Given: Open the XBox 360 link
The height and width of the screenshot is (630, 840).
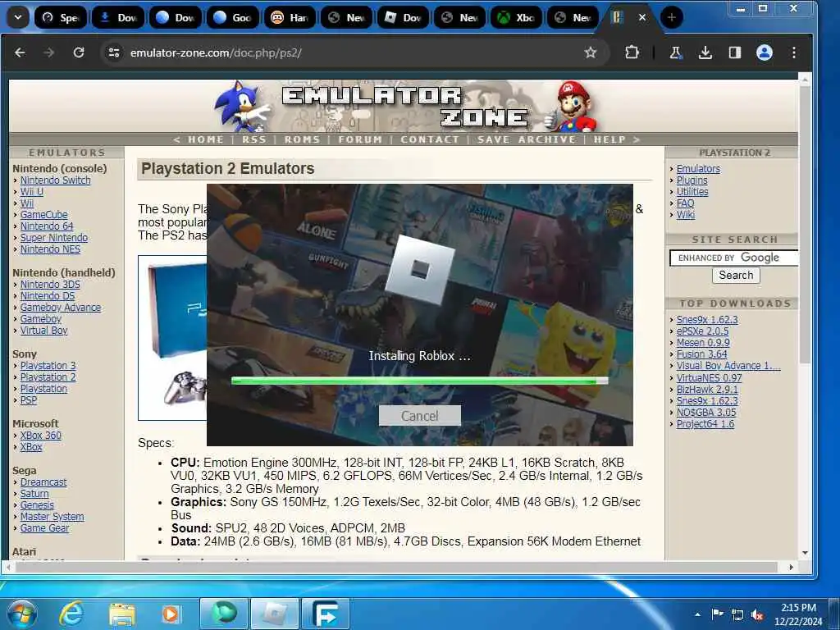Looking at the screenshot, I should [x=41, y=435].
